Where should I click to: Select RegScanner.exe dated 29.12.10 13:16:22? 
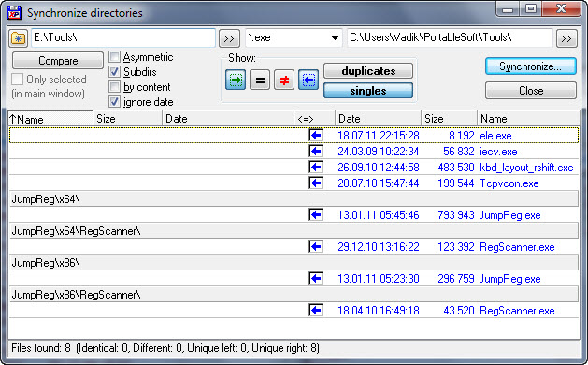pos(517,247)
